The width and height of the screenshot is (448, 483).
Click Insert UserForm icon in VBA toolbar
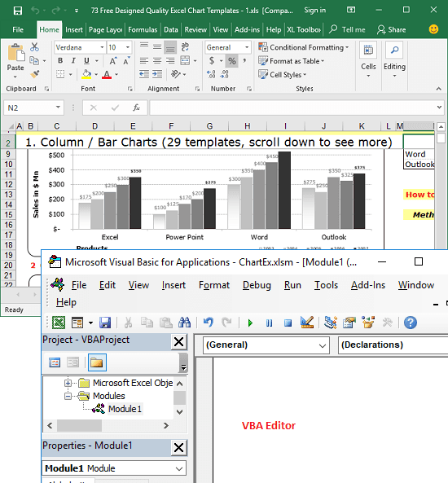tap(77, 323)
